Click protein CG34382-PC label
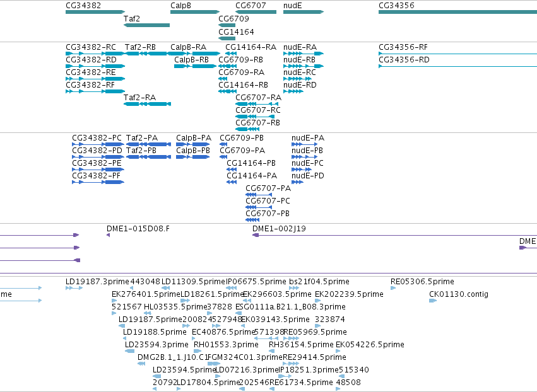The image size is (537, 392). (97, 138)
